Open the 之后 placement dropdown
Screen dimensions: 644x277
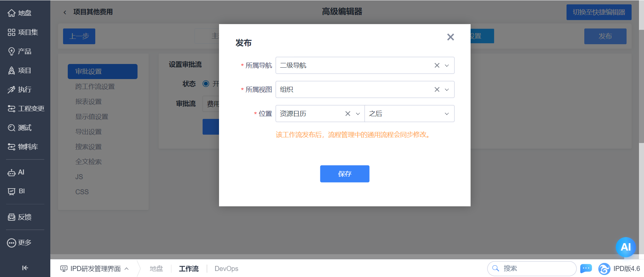(409, 114)
